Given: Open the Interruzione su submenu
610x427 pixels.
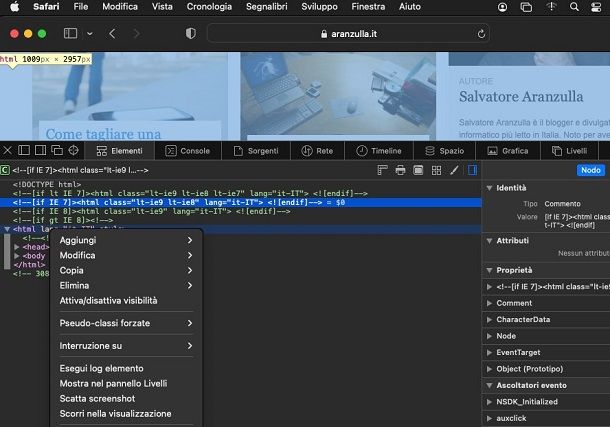Looking at the screenshot, I should pyautogui.click(x=126, y=346).
